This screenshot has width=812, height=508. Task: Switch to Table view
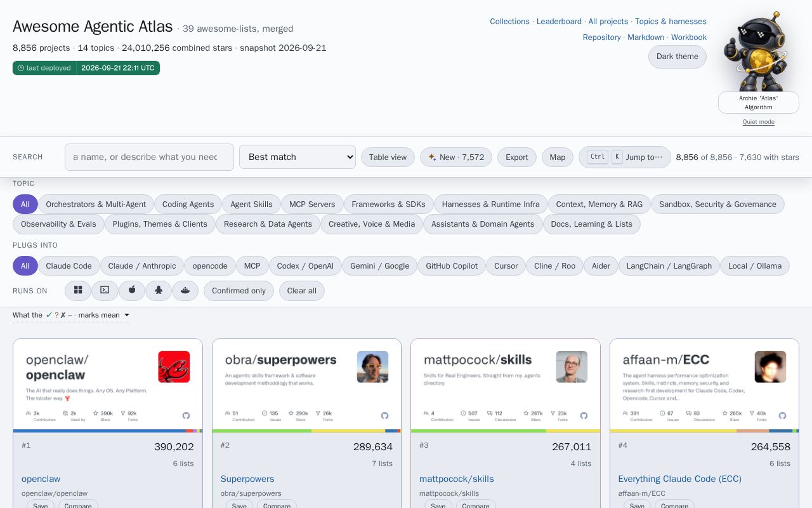tap(388, 157)
